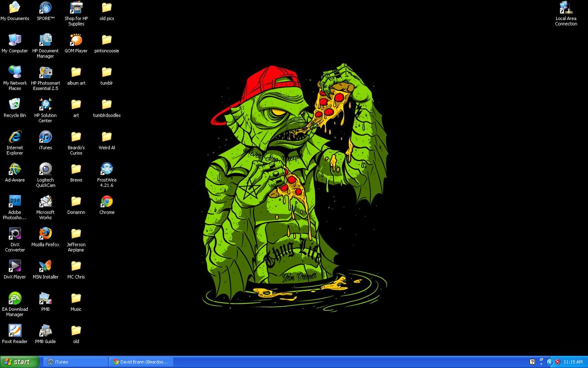Switch to the iTunes taskbar window

click(76, 362)
